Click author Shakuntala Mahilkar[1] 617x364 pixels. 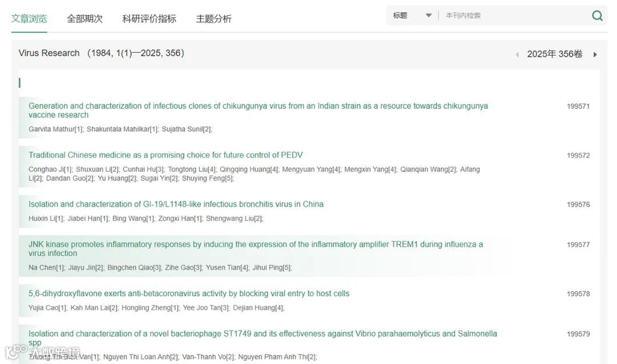point(122,129)
